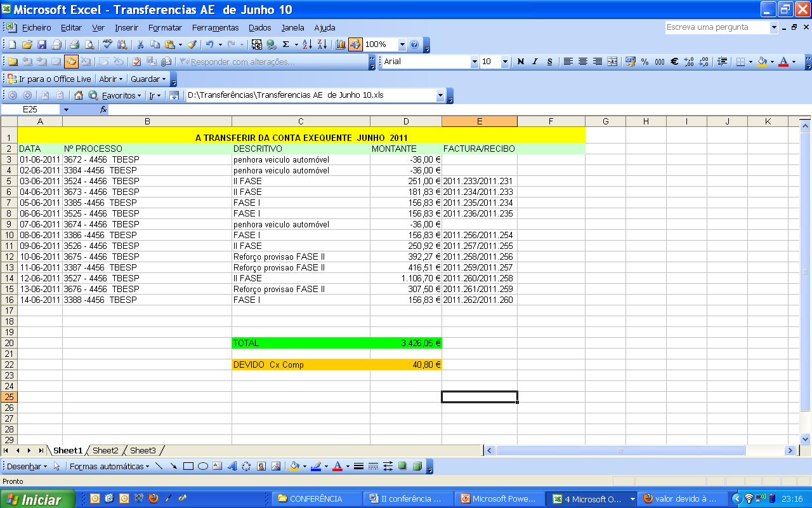
Task: Open the Chart Wizard icon
Action: [x=341, y=44]
